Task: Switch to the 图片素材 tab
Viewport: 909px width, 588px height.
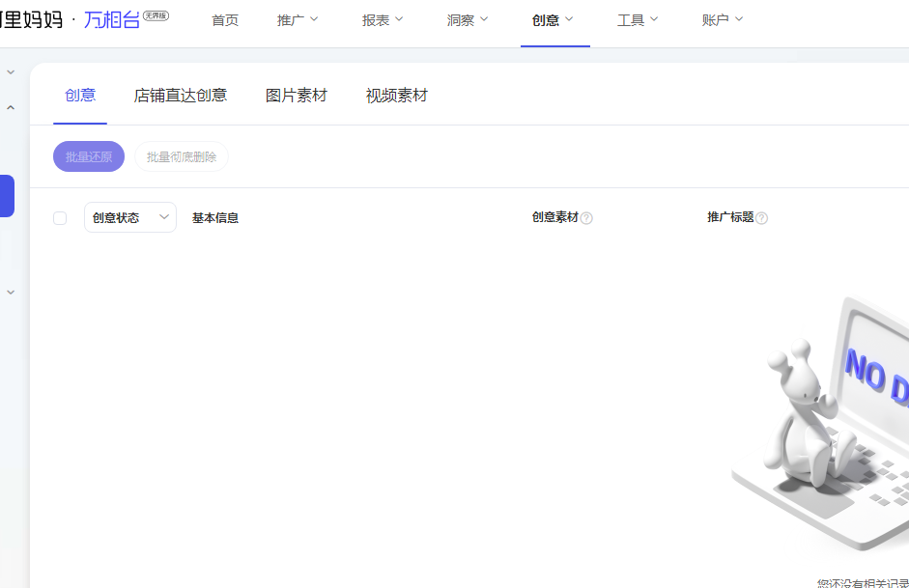Action: [x=297, y=96]
